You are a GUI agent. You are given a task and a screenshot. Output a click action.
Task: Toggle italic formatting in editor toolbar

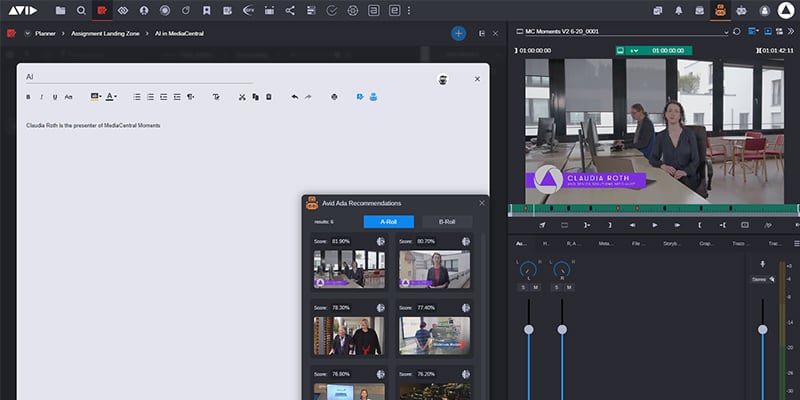tap(42, 97)
